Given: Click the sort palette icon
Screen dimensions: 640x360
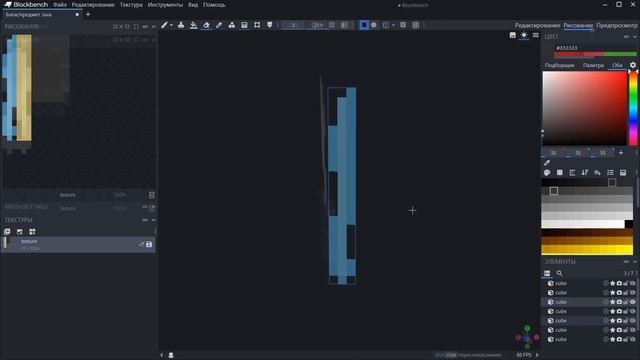Looking at the screenshot, I should click(x=585, y=173).
